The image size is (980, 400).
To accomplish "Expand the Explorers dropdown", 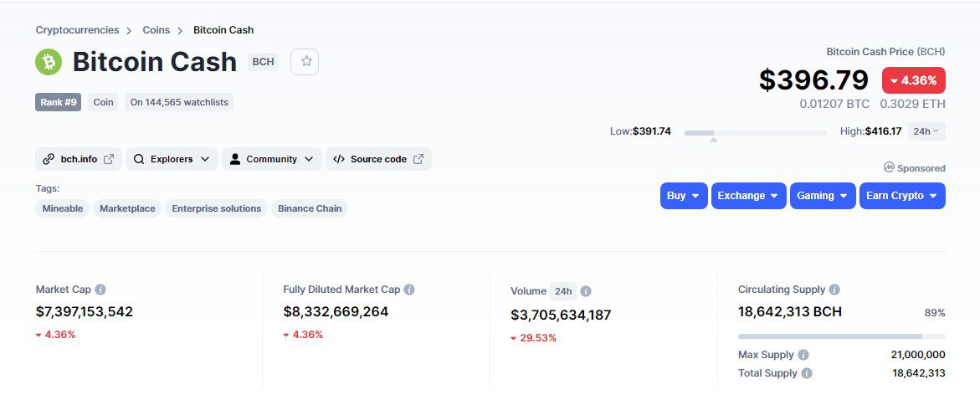I will point(172,159).
